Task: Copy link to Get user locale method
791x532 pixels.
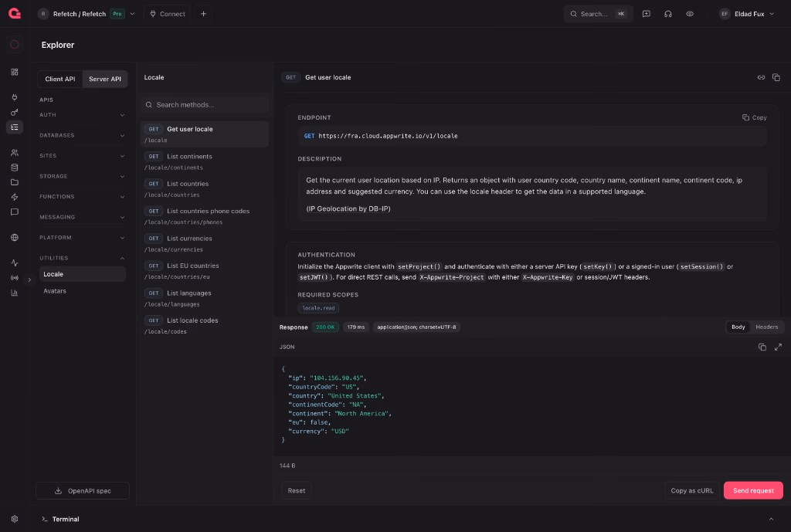Action: pos(761,77)
